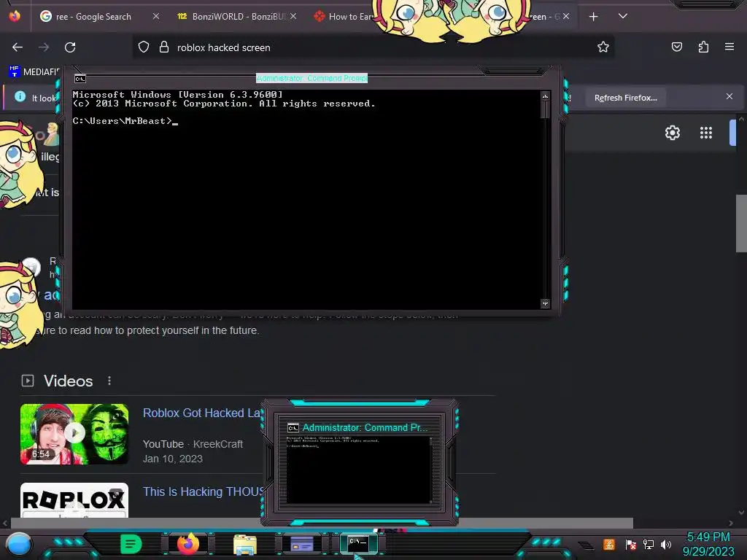
Task: Open the 'Roblox Got Hacked La' video link
Action: pos(201,413)
